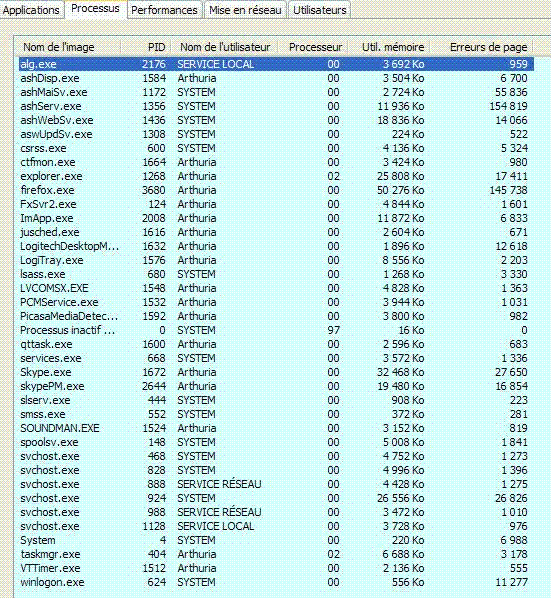Select the smss.exe process
The image size is (551, 598).
pos(276,414)
